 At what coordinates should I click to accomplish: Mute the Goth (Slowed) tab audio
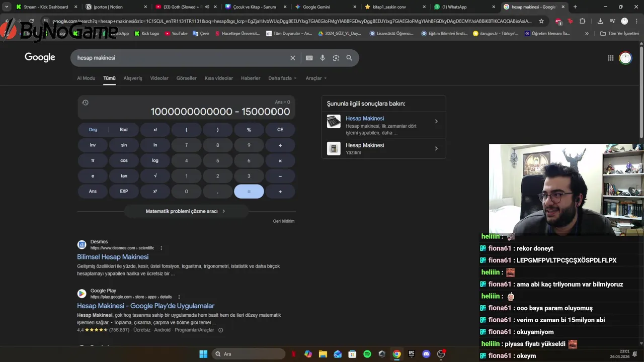pos(207,7)
